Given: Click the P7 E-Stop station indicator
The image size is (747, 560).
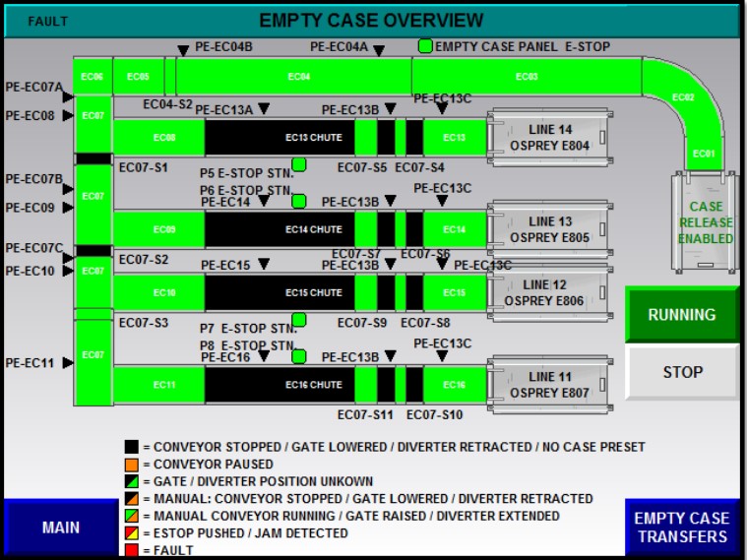Looking at the screenshot, I should click(299, 320).
